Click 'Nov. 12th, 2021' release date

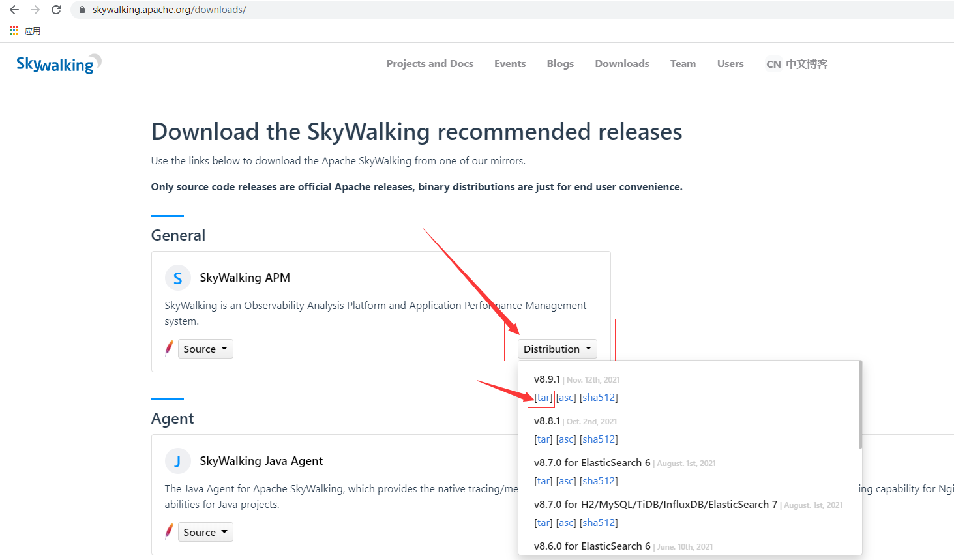click(593, 380)
